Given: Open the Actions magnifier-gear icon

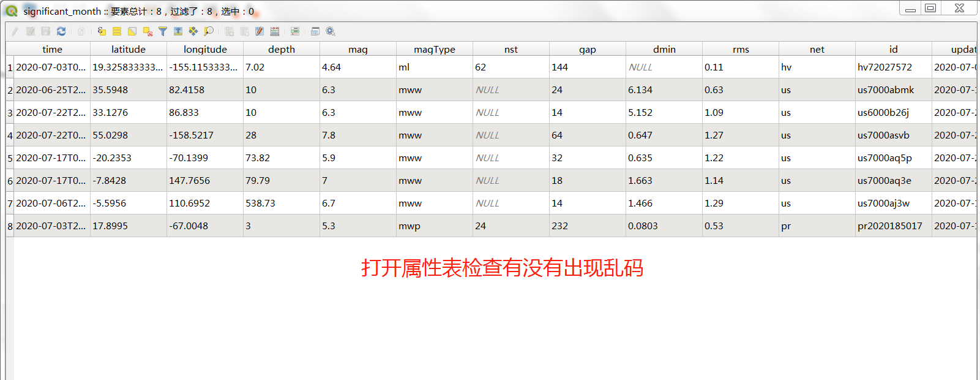Looking at the screenshot, I should [331, 31].
